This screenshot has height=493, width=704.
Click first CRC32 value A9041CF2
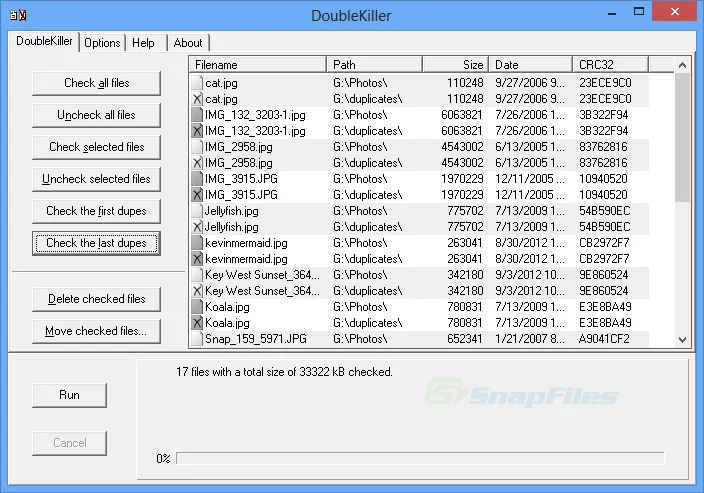[604, 339]
